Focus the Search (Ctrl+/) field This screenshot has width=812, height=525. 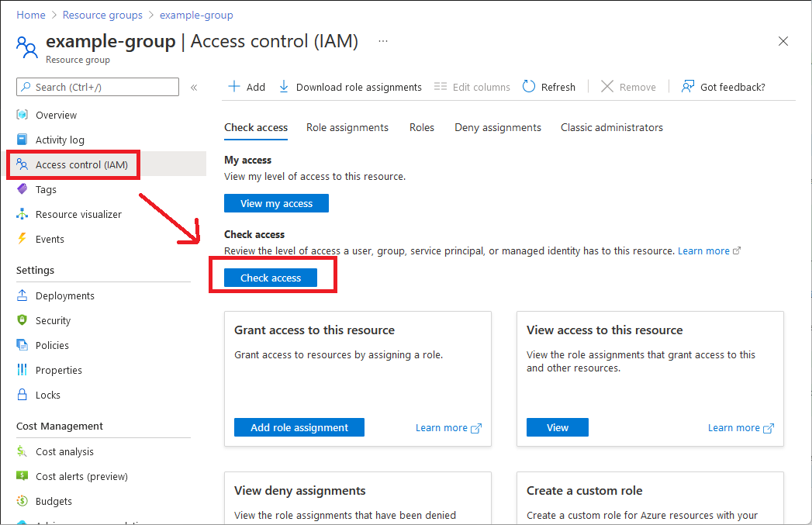[x=98, y=87]
